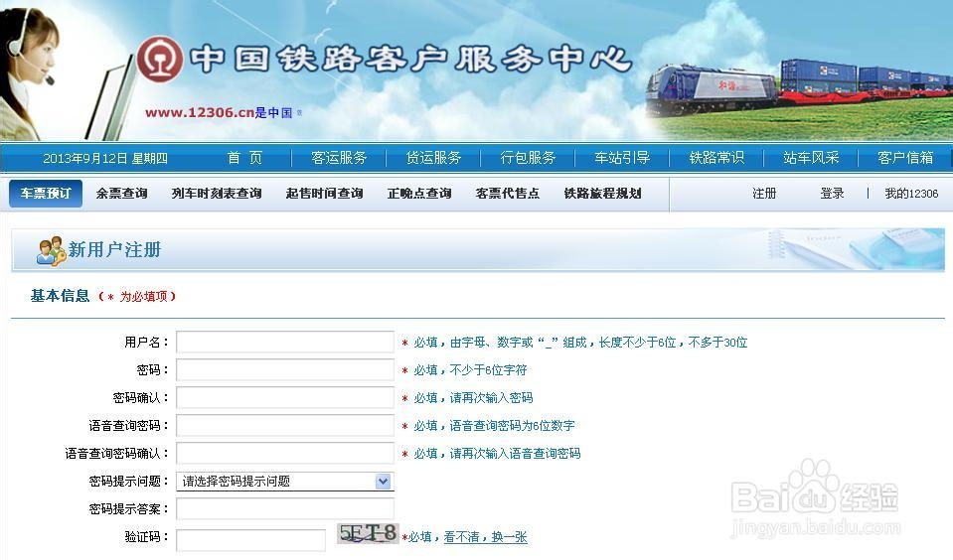Click the www.12306.cn URL text

200,112
